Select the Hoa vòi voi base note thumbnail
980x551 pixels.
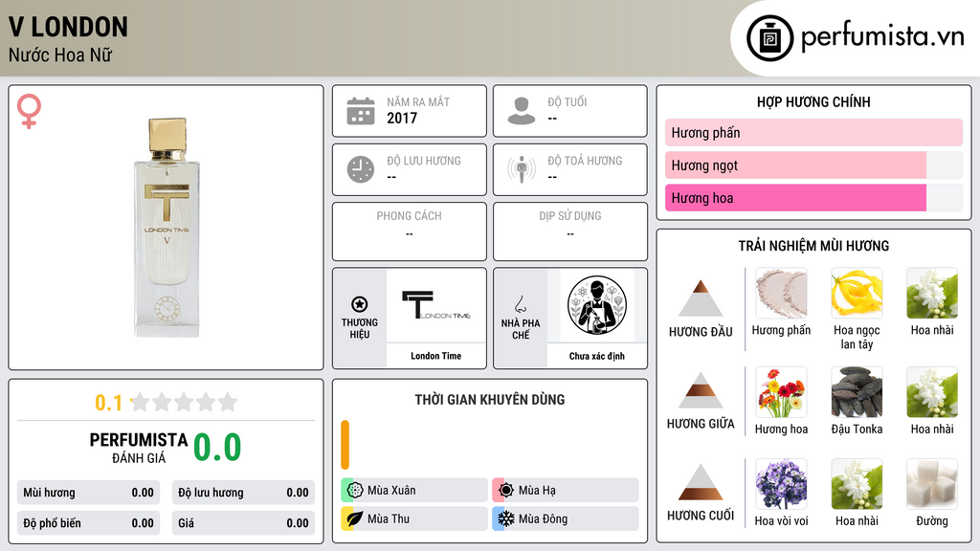click(x=781, y=484)
